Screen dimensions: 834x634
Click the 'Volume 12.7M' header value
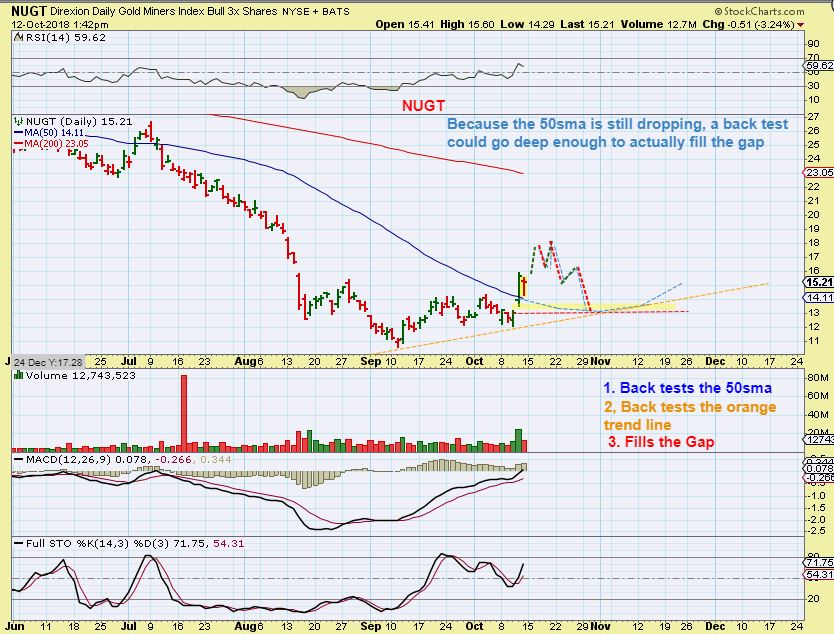point(658,24)
